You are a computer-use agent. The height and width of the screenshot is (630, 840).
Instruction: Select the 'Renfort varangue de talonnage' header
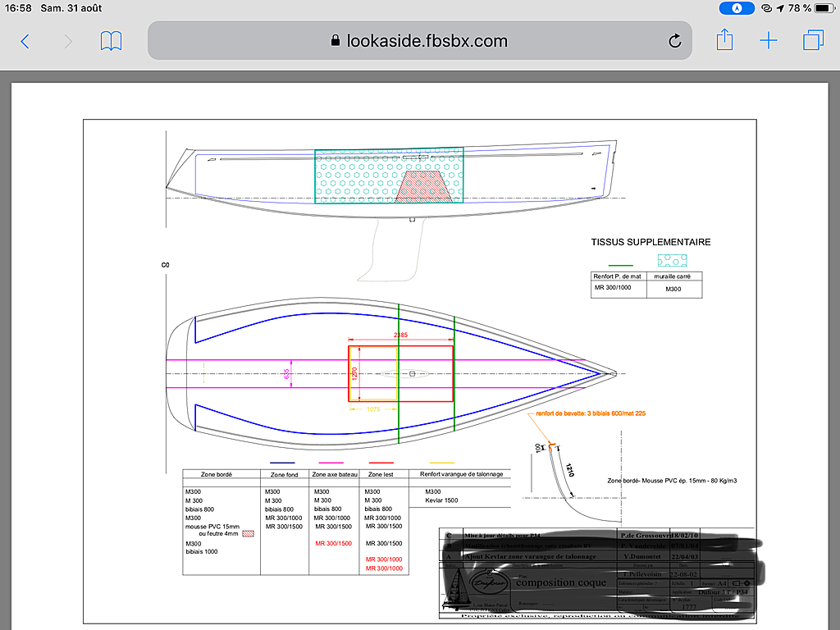(461, 474)
